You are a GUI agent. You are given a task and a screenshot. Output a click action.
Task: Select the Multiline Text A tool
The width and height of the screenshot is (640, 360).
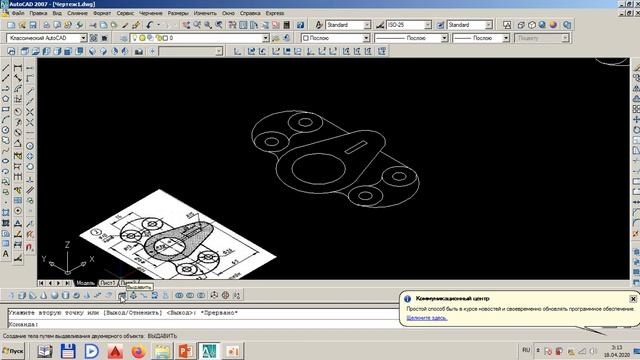point(6,254)
